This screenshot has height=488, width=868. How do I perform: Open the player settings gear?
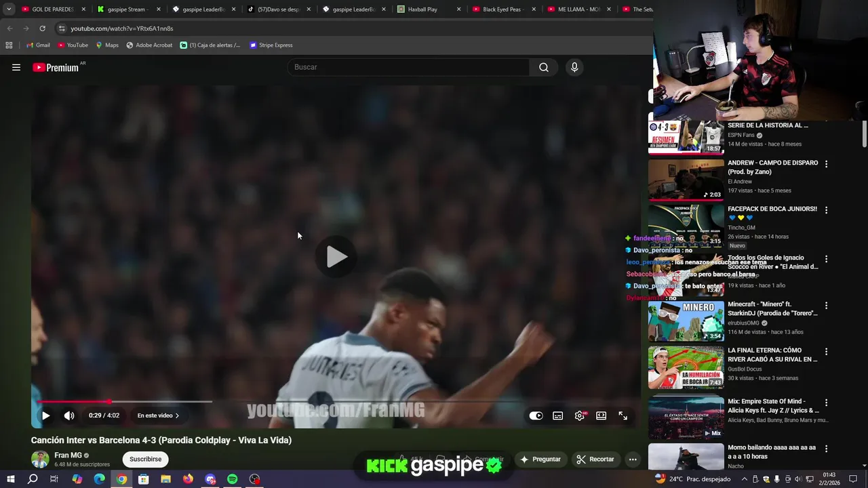point(579,415)
